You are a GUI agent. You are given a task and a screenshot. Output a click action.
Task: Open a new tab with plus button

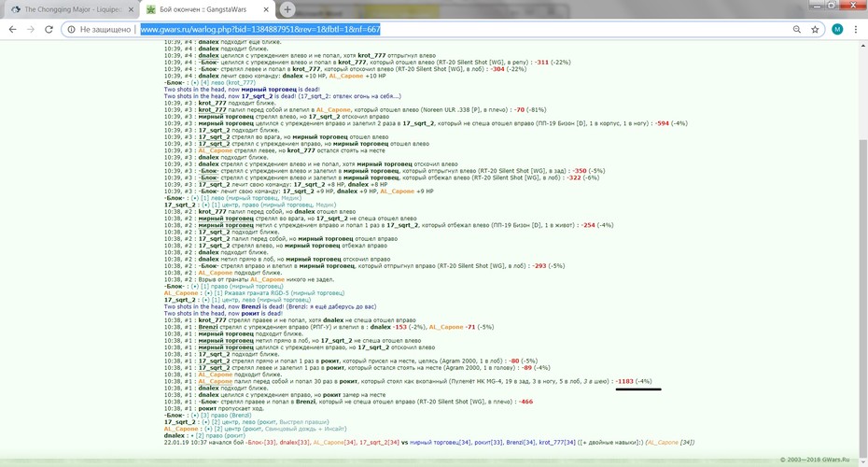[x=287, y=9]
